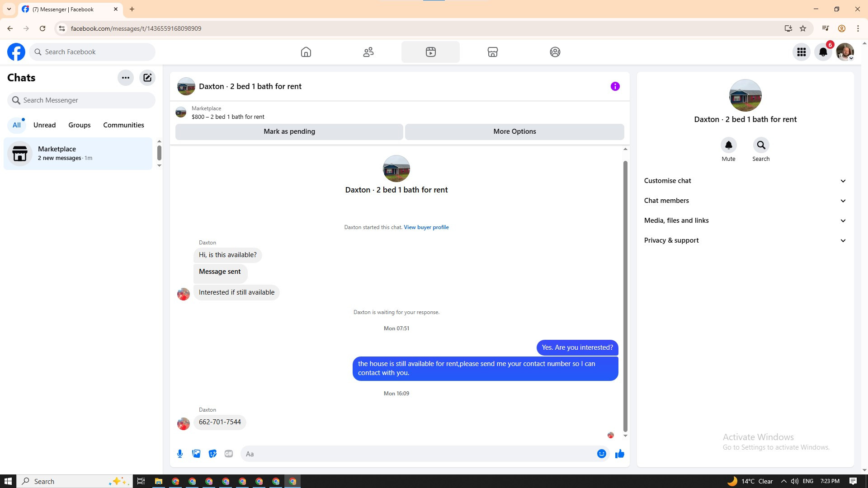
Task: Compose a new message icon
Action: pos(147,78)
